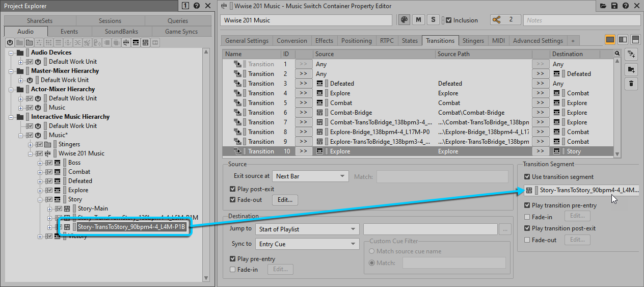
Task: Click the transitions list scrollbar down arrow
Action: click(618, 154)
